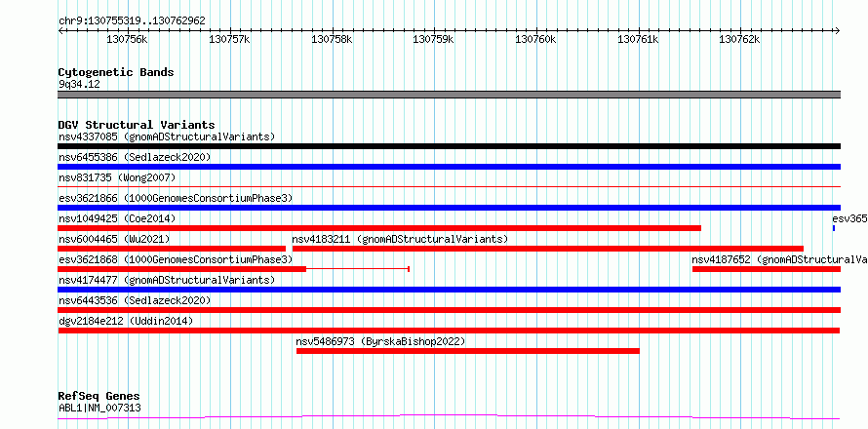Click the thick red bar under esv3621868
868x429 pixels.
[x=182, y=269]
